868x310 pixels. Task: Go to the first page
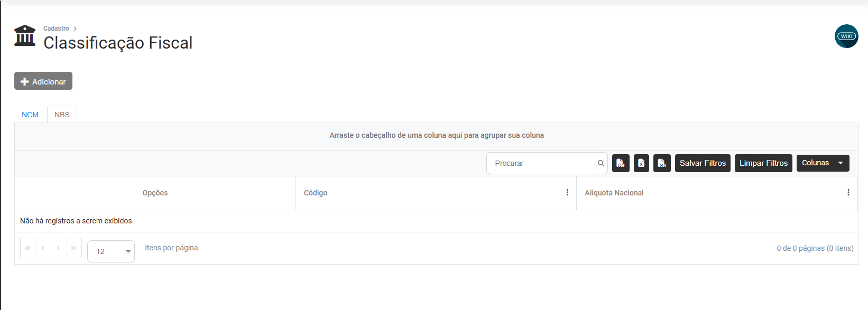coord(28,248)
